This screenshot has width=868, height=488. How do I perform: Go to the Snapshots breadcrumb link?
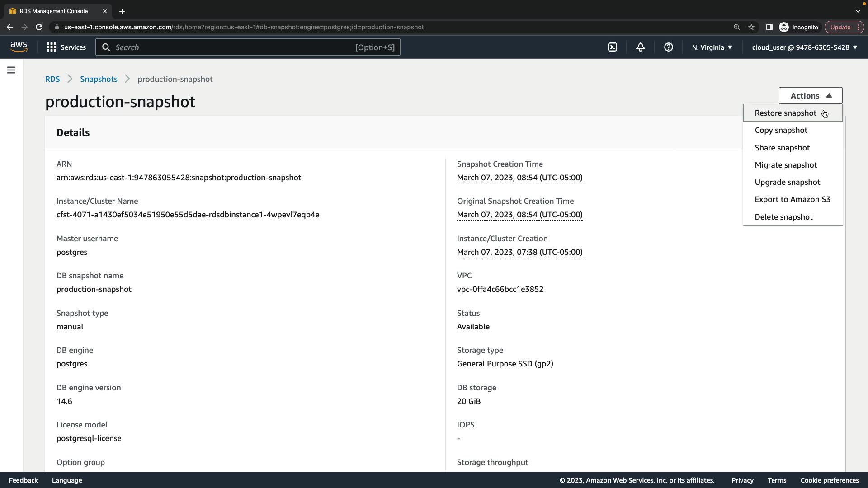[99, 79]
